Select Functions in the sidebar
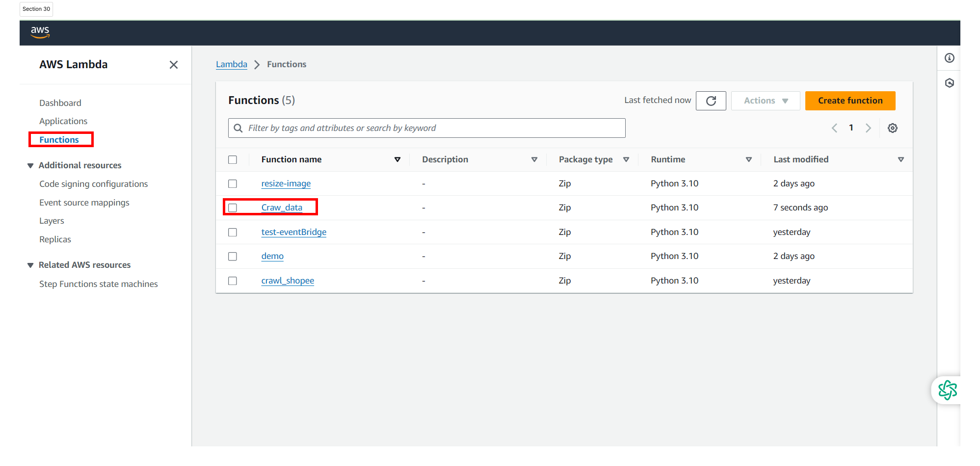 point(59,140)
